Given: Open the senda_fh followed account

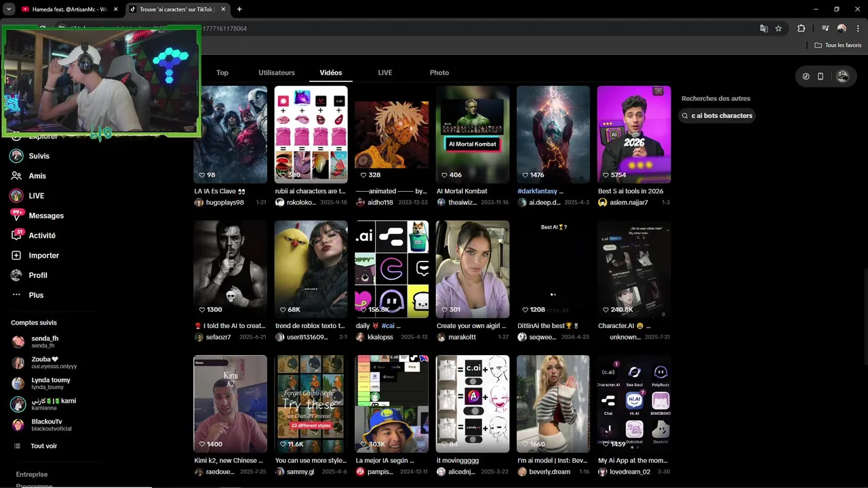Looking at the screenshot, I should pos(45,342).
